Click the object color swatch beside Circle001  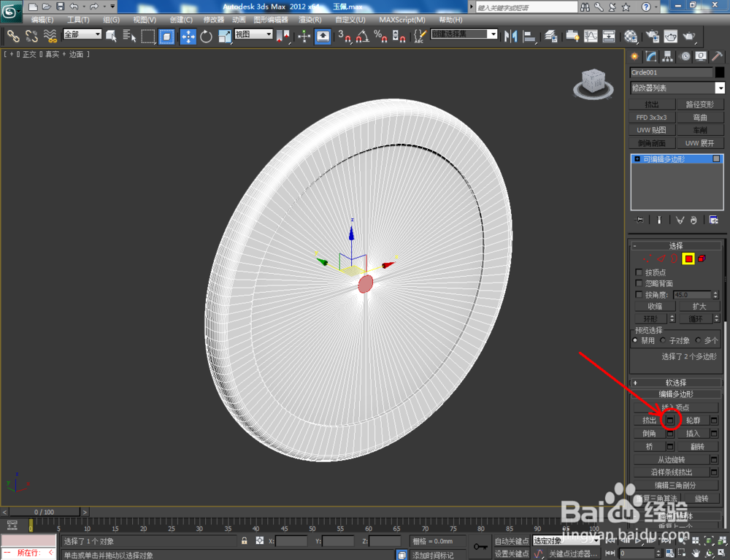click(720, 72)
